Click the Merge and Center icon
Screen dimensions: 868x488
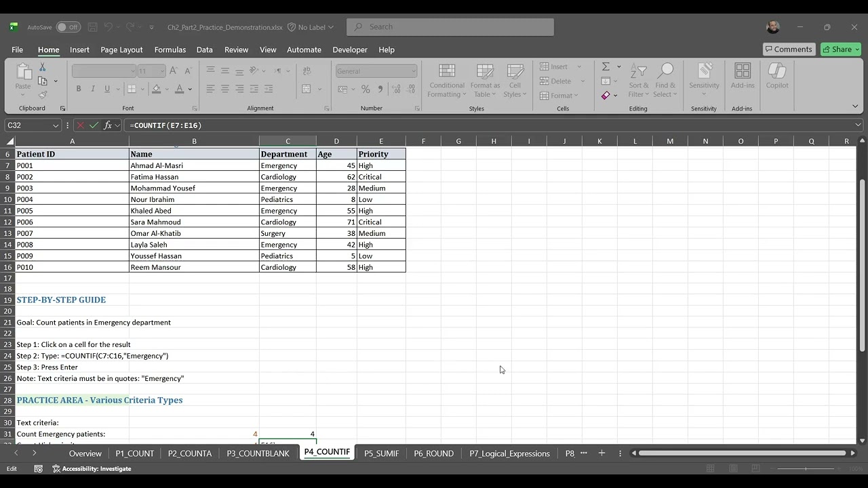point(307,89)
